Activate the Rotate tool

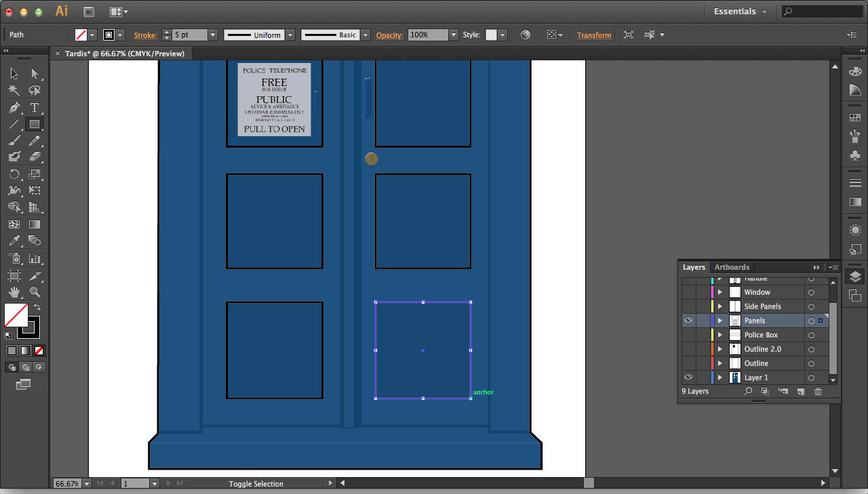[x=14, y=174]
